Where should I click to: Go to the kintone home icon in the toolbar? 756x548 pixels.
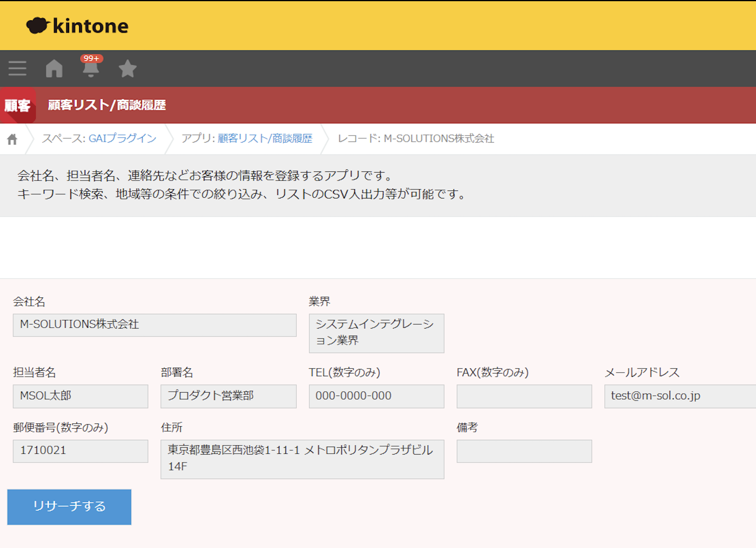(x=54, y=68)
